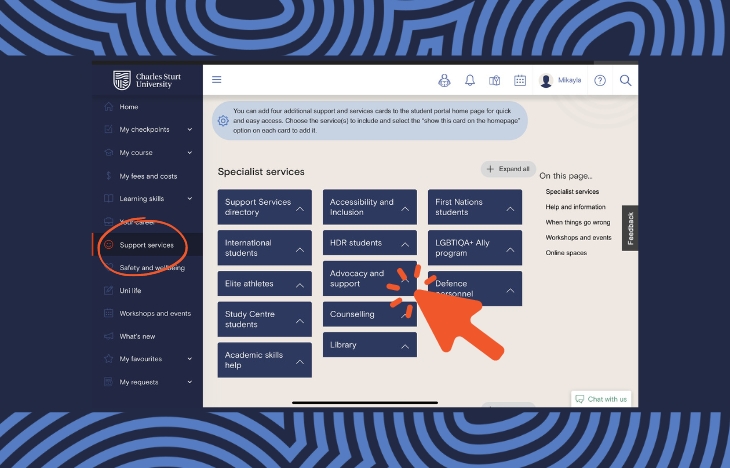Toggle the Study Centre students card chevron
The width and height of the screenshot is (730, 468).
click(x=300, y=321)
